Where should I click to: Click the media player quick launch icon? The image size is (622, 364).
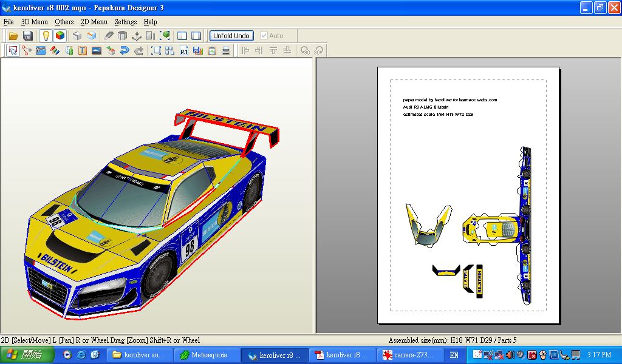[67, 355]
